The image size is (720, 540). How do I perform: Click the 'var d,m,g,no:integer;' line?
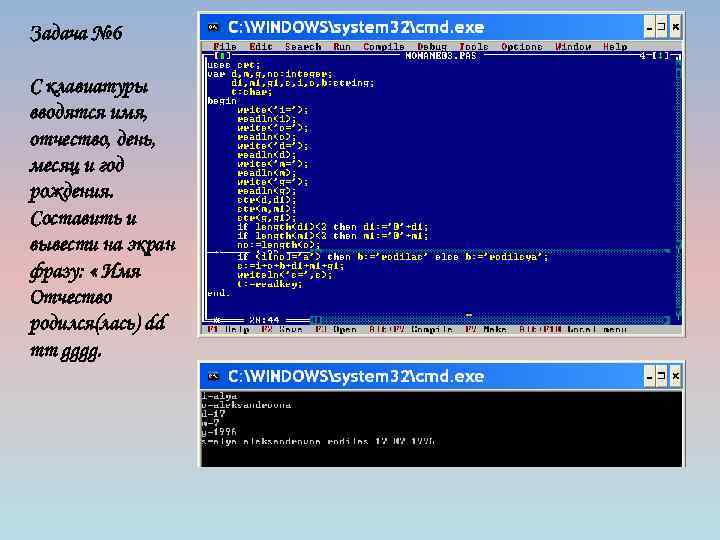270,74
